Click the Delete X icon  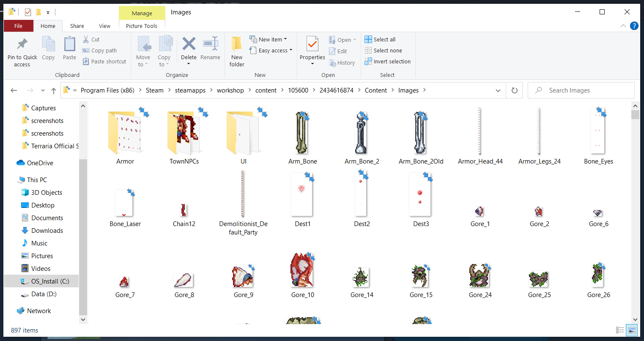coord(189,44)
